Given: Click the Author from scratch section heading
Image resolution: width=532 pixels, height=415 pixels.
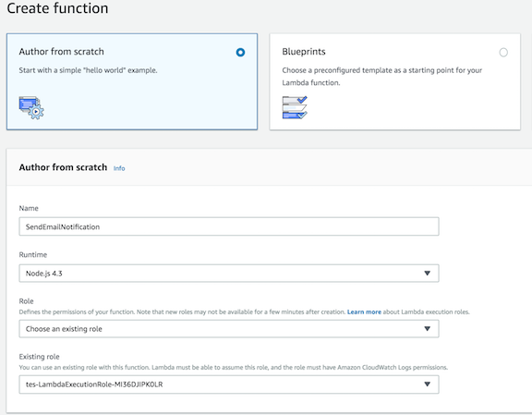Looking at the screenshot, I should (63, 167).
